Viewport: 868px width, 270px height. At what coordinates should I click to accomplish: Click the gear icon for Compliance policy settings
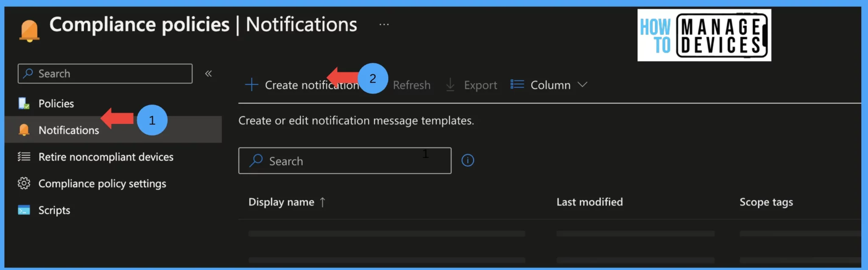click(x=24, y=183)
